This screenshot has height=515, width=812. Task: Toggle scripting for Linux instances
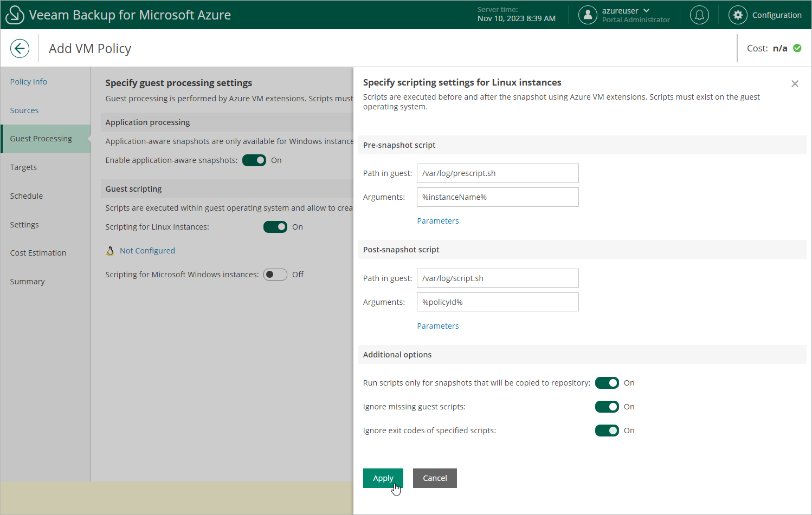tap(275, 227)
